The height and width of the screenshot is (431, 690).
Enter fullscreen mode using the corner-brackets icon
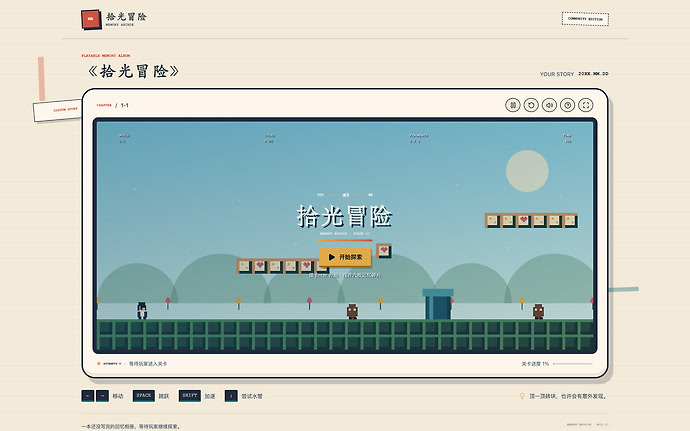pos(586,105)
